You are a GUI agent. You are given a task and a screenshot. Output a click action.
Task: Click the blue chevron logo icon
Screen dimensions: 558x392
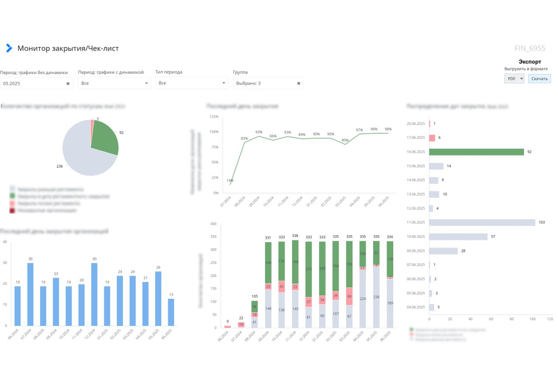[x=9, y=48]
